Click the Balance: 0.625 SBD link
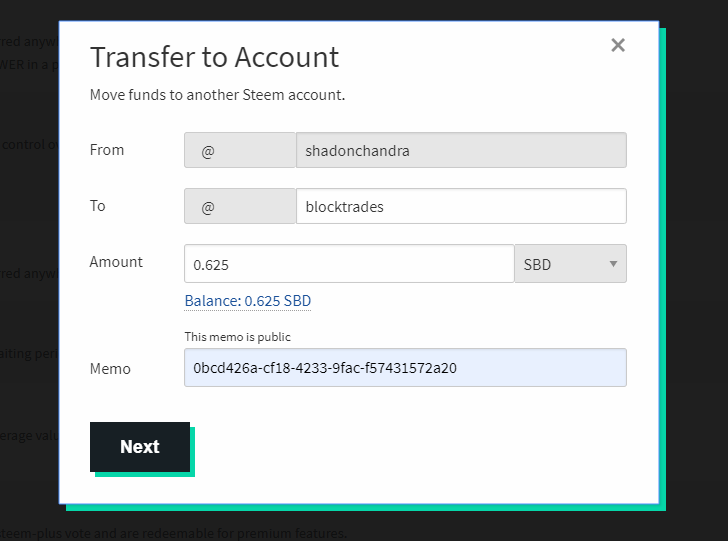 click(247, 301)
